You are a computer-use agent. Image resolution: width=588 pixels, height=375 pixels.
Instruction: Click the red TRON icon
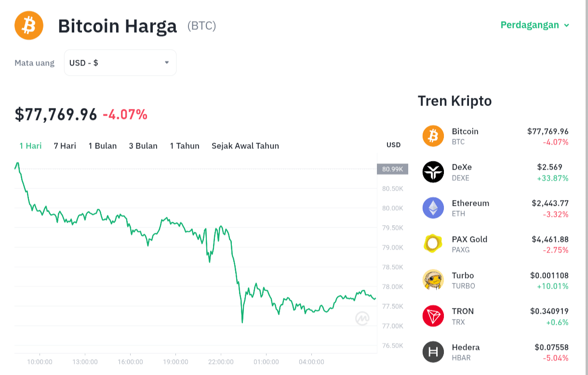pyautogui.click(x=433, y=316)
